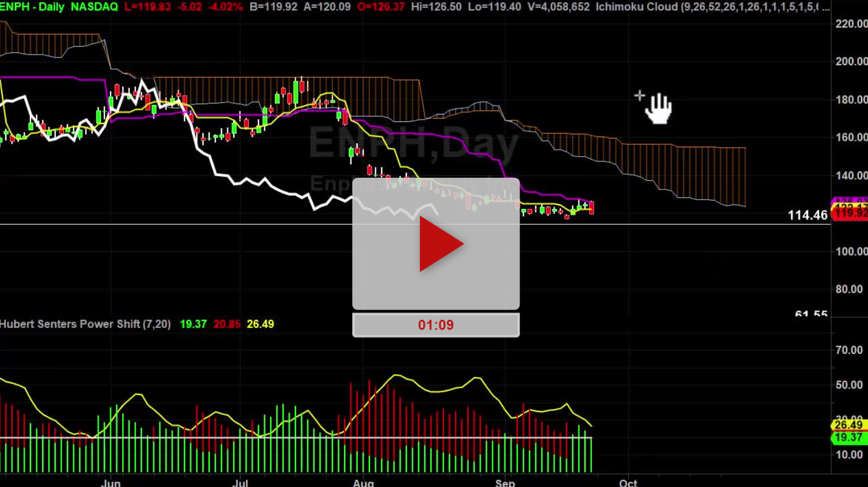Click the green 19.37 axis value tag

[848, 437]
